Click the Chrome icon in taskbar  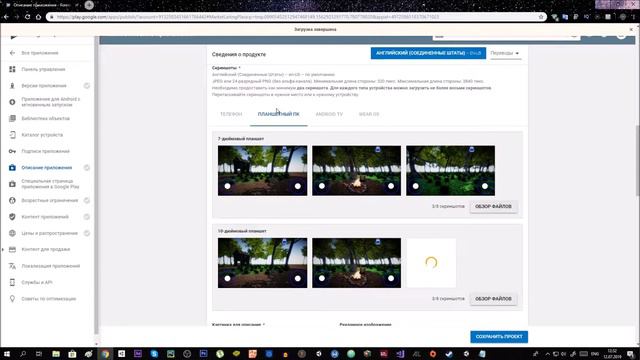tap(105, 354)
